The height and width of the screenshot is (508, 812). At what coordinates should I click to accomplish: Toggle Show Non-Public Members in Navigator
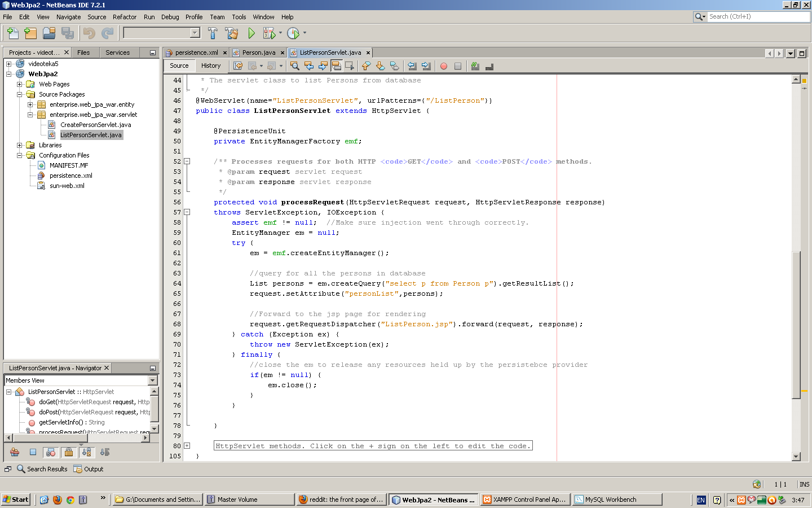[69, 452]
